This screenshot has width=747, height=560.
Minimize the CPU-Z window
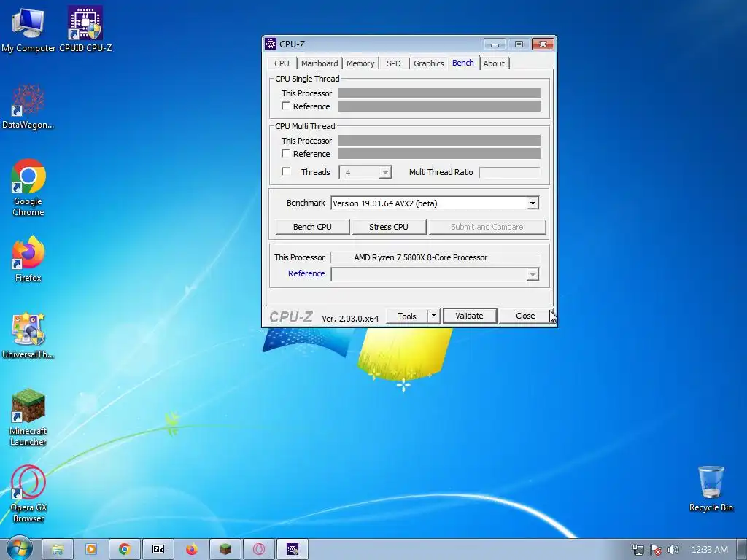point(495,44)
